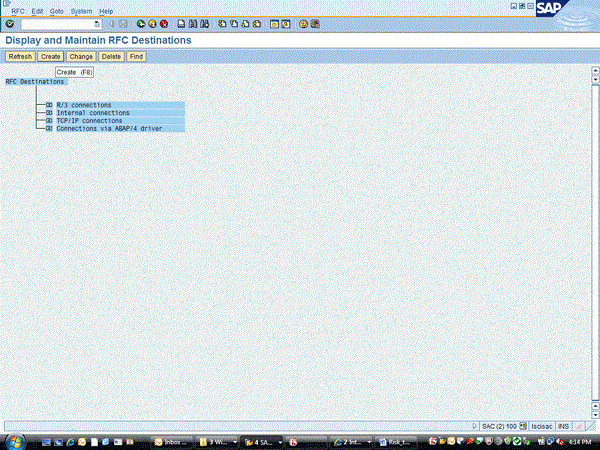
Task: Expand Connections via ABAP/4 driver node
Action: [48, 129]
